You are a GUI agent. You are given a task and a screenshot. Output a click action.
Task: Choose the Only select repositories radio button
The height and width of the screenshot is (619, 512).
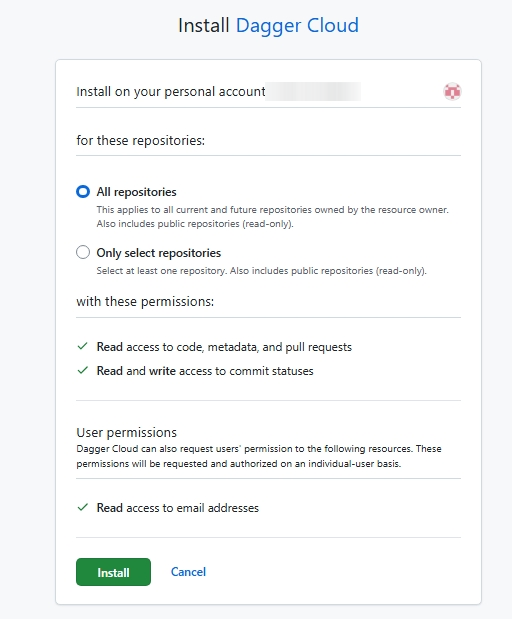coord(83,252)
